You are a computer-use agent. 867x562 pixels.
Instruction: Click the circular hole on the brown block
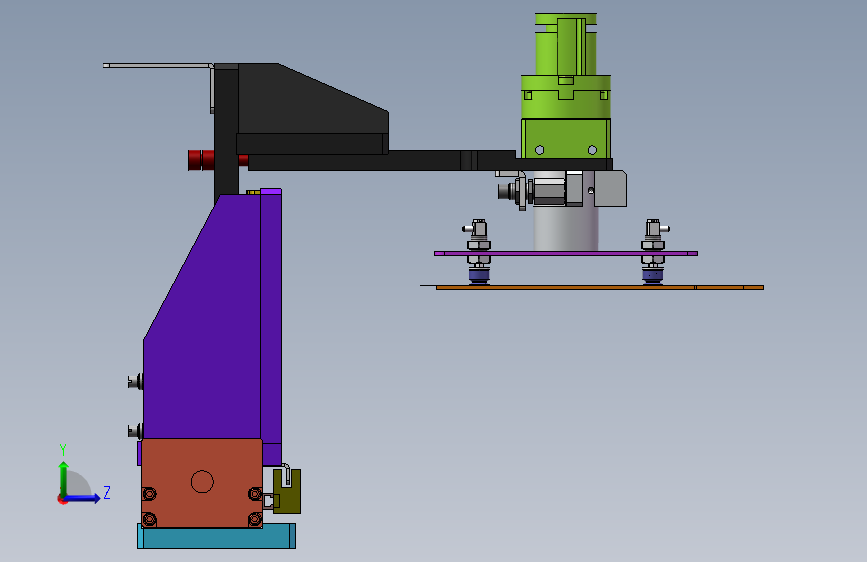click(202, 481)
